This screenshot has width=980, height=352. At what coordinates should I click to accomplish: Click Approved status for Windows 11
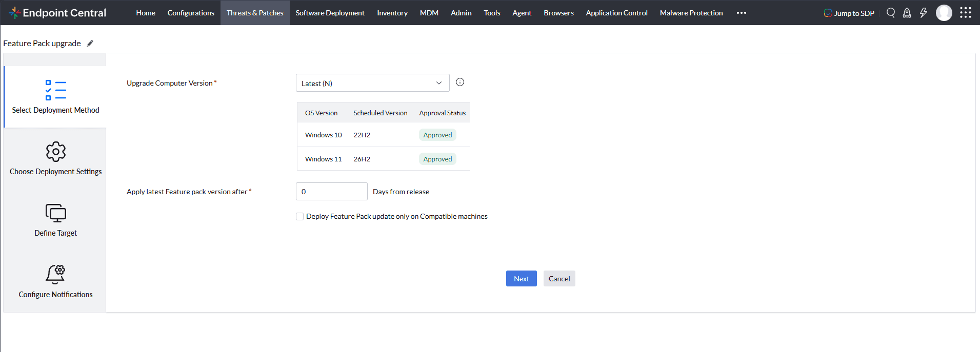point(437,159)
